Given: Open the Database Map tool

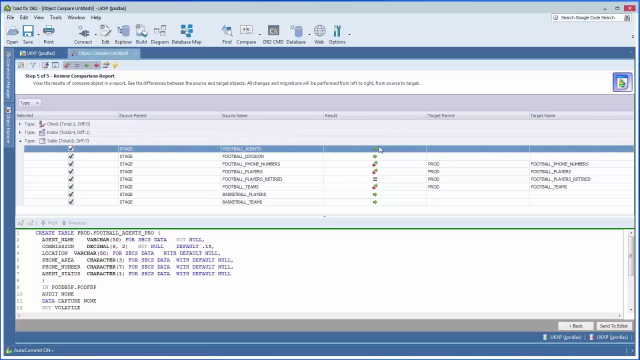Looking at the screenshot, I should (x=187, y=34).
